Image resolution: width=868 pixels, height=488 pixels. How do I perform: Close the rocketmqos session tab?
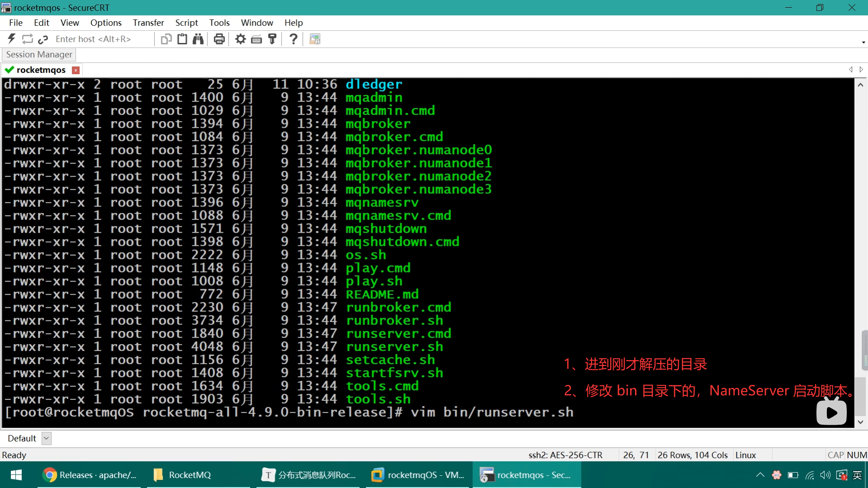coord(76,70)
